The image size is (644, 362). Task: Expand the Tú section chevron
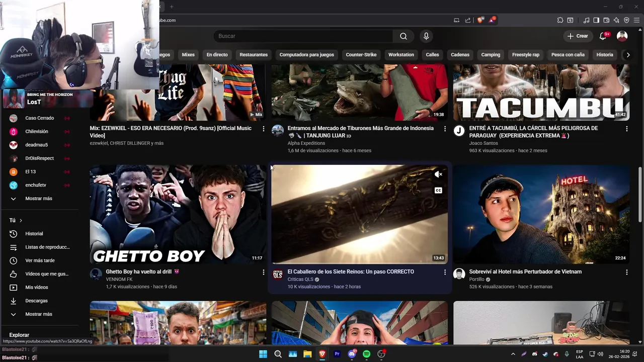[x=21, y=221]
